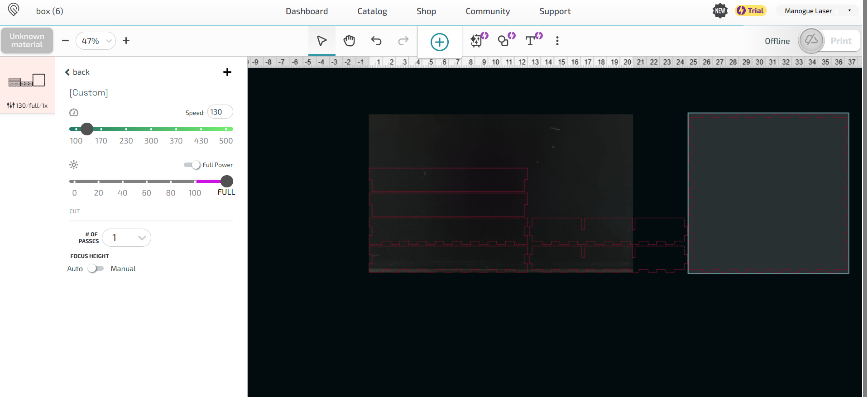Toggle the Full Power switch
This screenshot has height=397, width=868.
(192, 165)
